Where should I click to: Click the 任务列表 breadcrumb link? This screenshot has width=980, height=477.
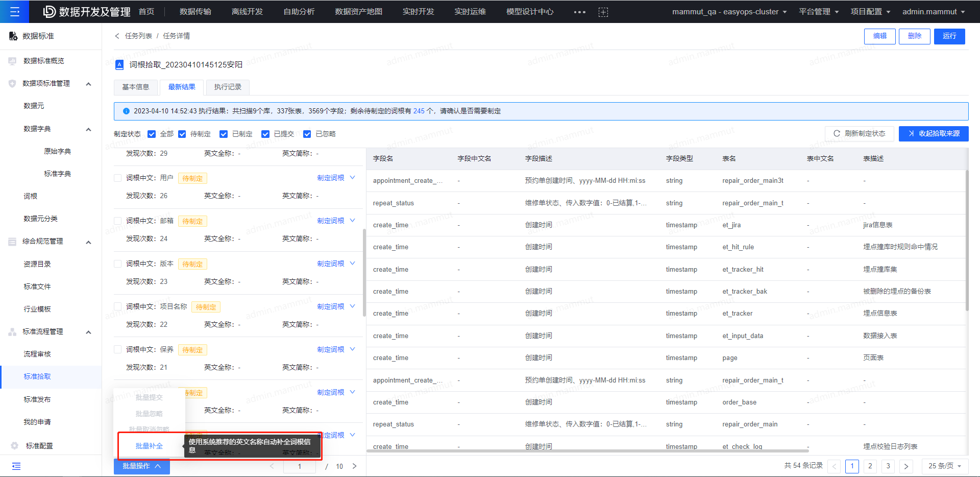click(x=138, y=36)
